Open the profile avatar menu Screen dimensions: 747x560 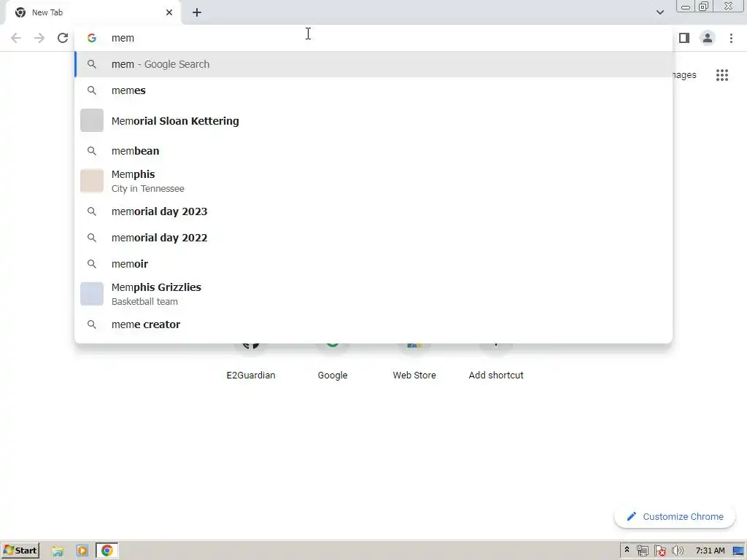(708, 38)
